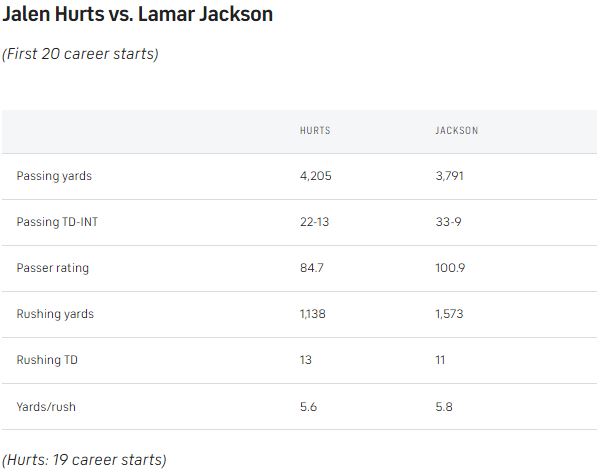Select Jackson's 100.9 passer rating
The height and width of the screenshot is (475, 607).
pos(450,268)
